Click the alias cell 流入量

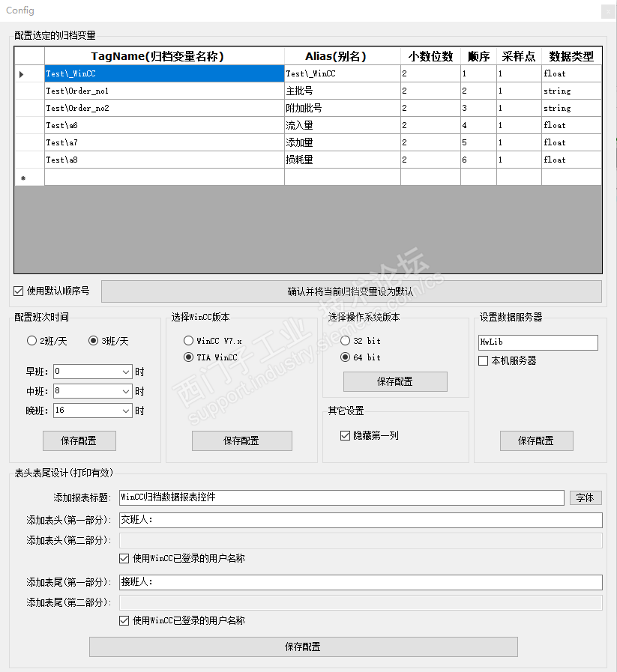tap(343, 125)
